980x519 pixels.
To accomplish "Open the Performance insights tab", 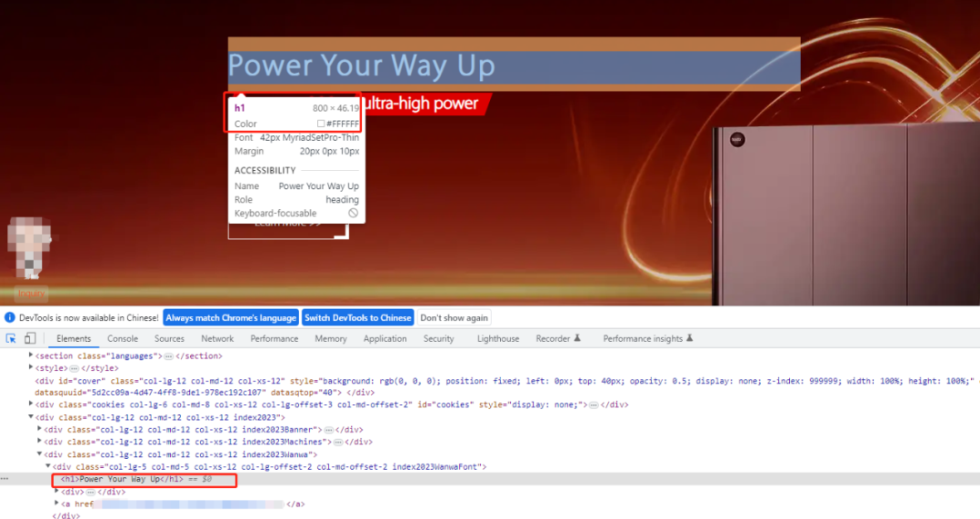I will [x=642, y=338].
